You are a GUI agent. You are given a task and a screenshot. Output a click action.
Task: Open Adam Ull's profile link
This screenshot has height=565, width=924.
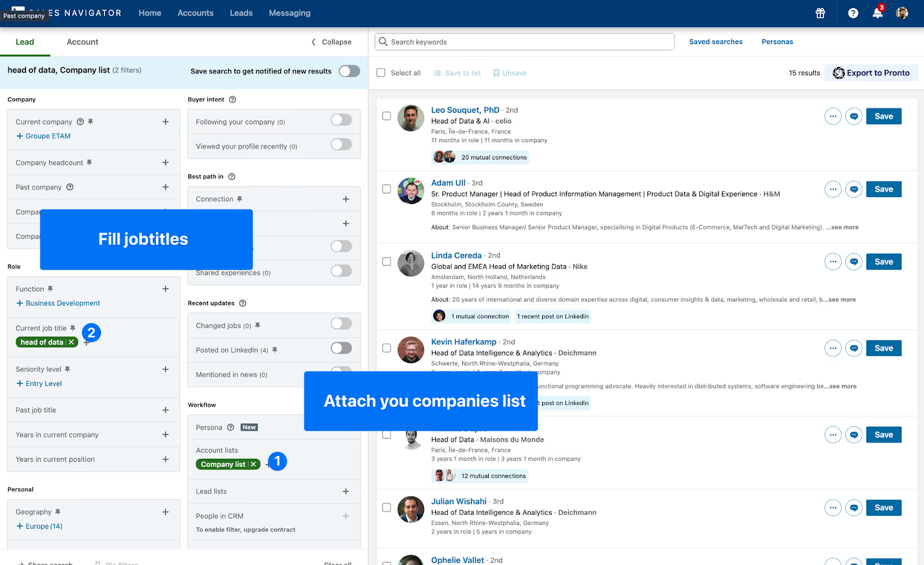click(x=448, y=183)
